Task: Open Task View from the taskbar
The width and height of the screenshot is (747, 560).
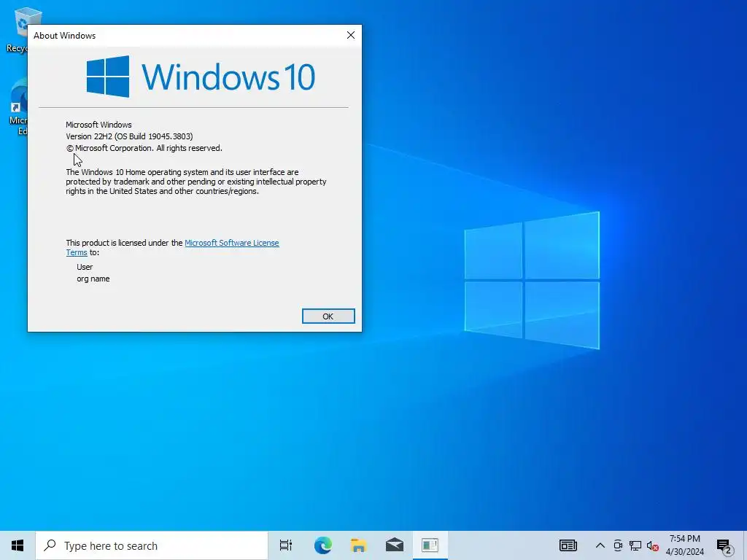Action: coord(286,545)
